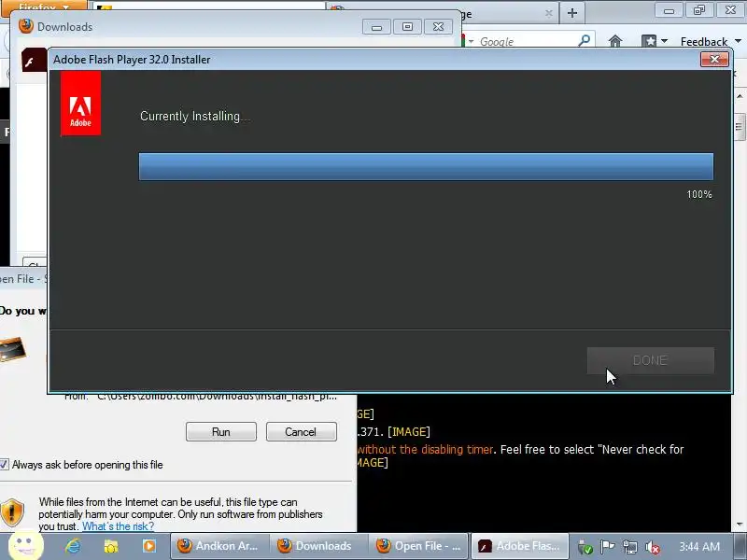Image resolution: width=747 pixels, height=560 pixels.
Task: Click the bookmarks star icon in Firefox
Action: coord(649,41)
